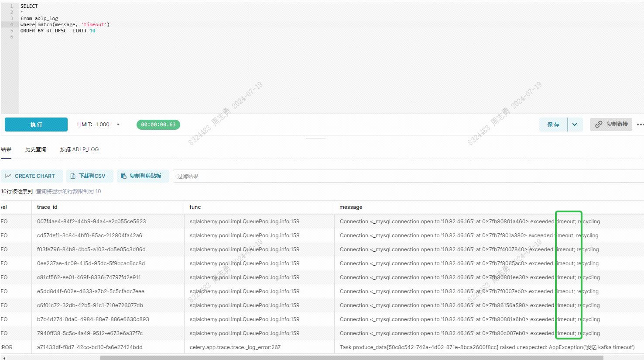Select trace_id c6f01c72-32db-42b5-91c1-710e726077db
This screenshot has width=644, height=360.
90,305
